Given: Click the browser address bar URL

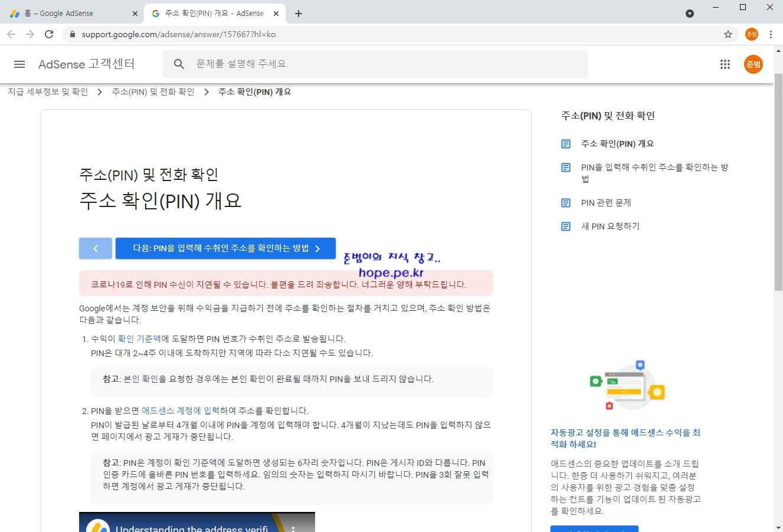Looking at the screenshot, I should point(179,34).
